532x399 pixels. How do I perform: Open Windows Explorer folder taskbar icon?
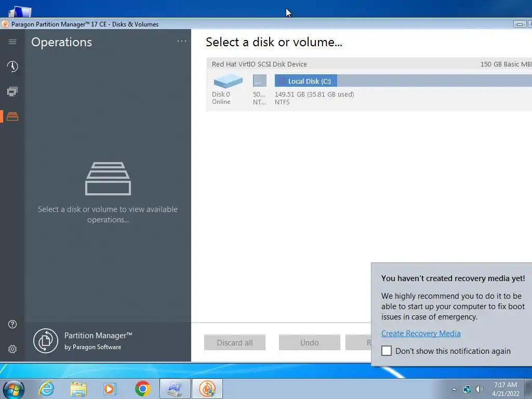tap(78, 389)
